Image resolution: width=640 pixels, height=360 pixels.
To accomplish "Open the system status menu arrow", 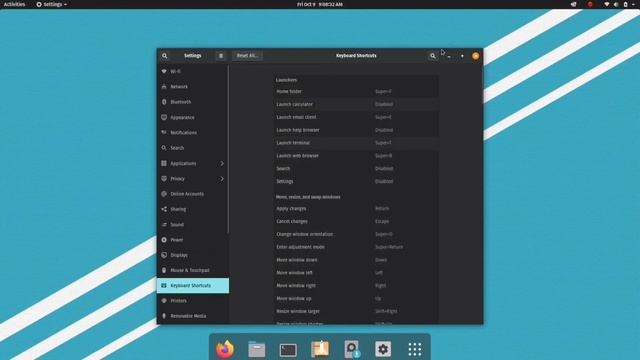I will tap(633, 4).
